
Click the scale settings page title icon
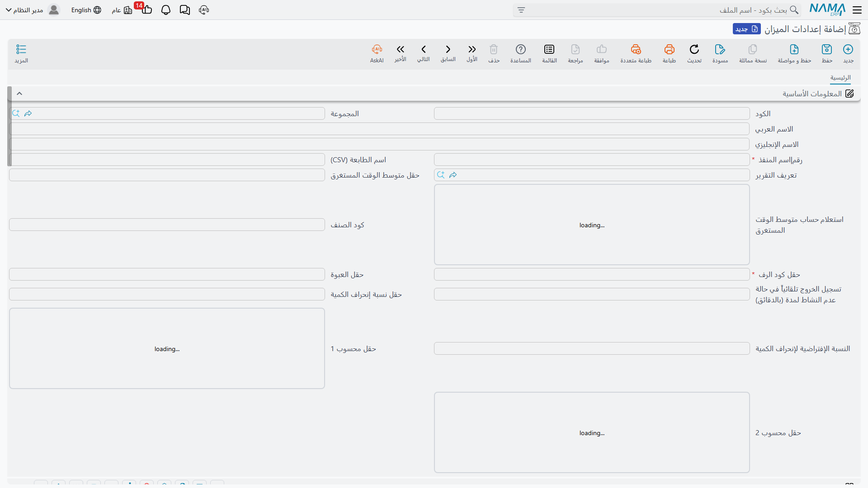pos(854,29)
